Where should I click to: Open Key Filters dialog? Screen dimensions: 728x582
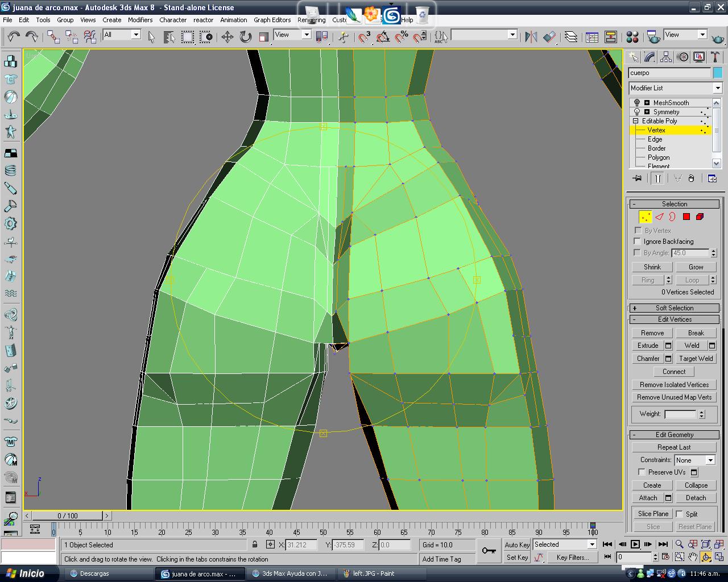coord(573,558)
